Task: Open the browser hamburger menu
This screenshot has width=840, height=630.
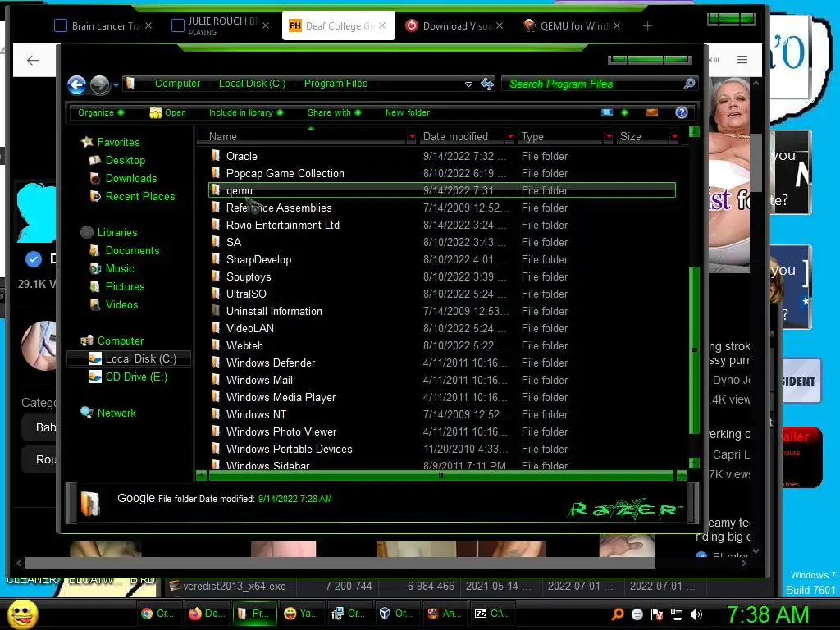Action: click(x=742, y=59)
